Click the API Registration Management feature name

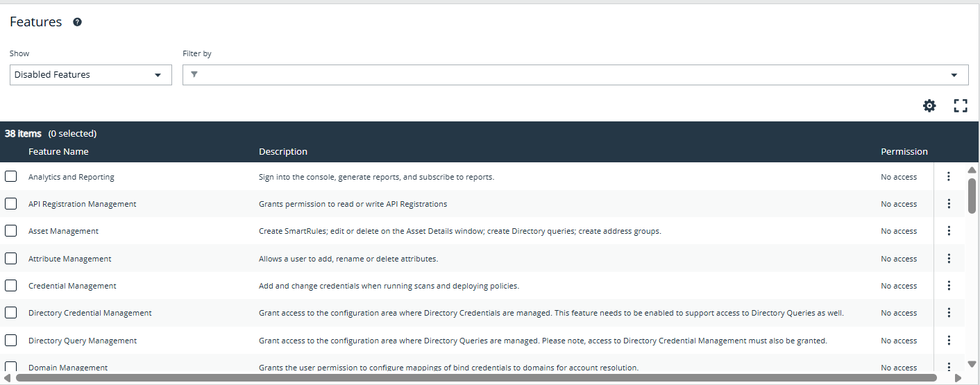click(x=83, y=204)
